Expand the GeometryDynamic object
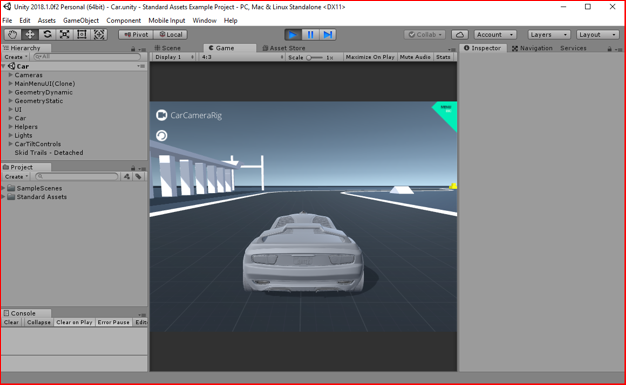626x385 pixels. tap(10, 92)
